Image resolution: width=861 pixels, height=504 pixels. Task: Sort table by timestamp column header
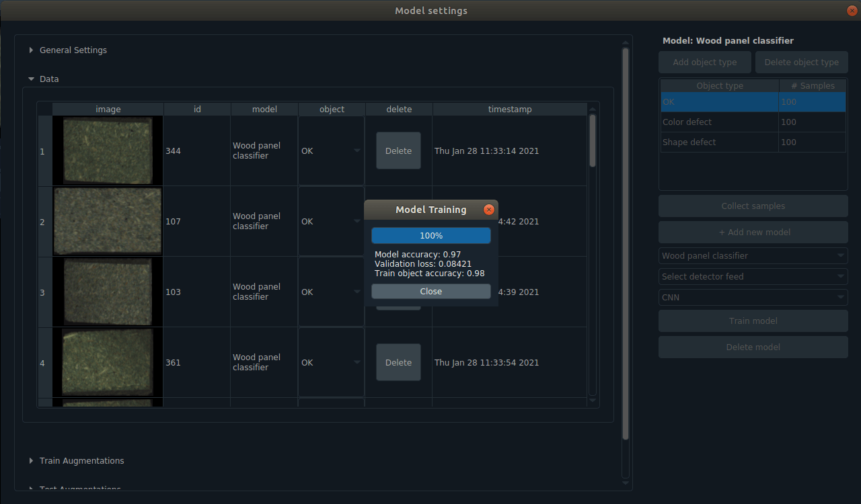pos(509,110)
